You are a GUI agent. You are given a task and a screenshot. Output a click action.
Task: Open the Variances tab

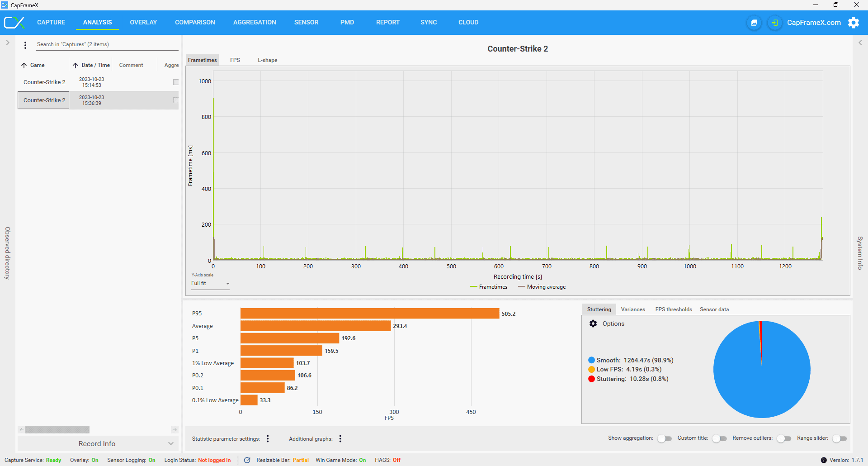coord(633,309)
